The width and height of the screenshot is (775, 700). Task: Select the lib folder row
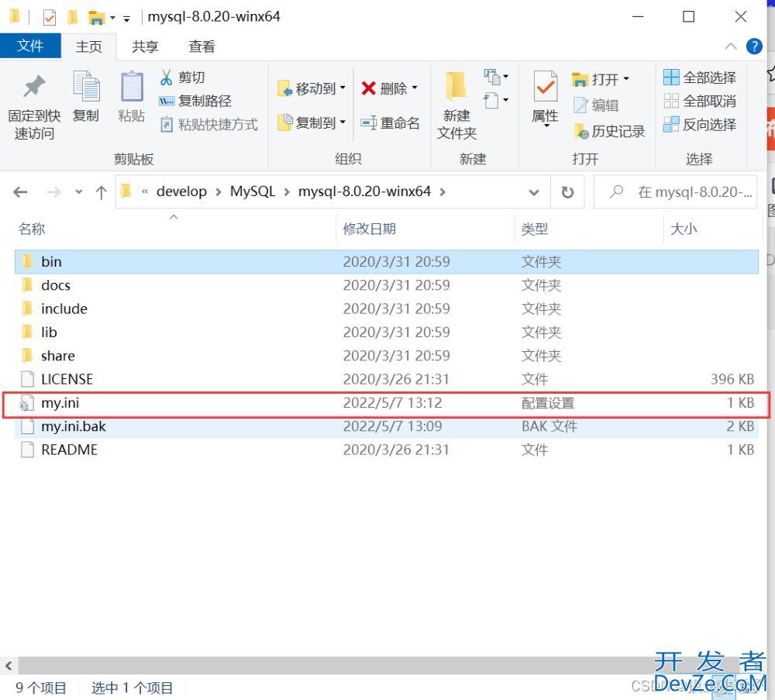pos(387,333)
